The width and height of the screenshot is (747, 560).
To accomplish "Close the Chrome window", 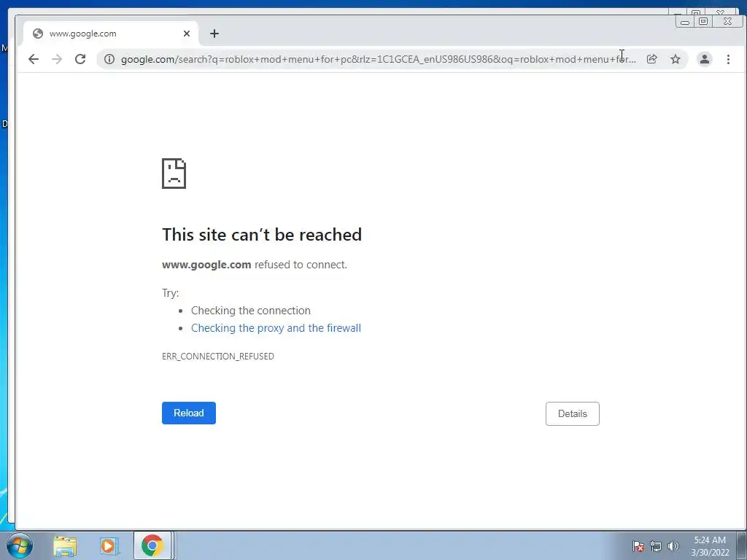I will click(x=727, y=21).
